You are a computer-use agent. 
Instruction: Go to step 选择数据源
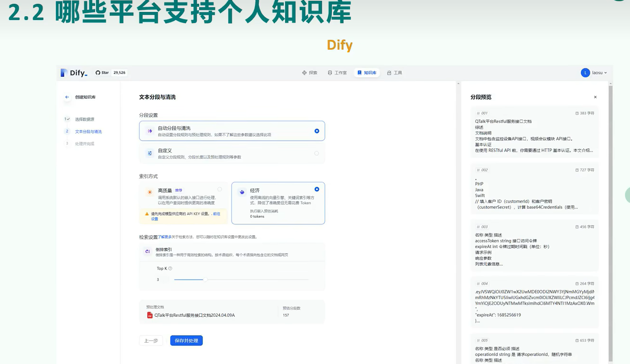coord(85,119)
